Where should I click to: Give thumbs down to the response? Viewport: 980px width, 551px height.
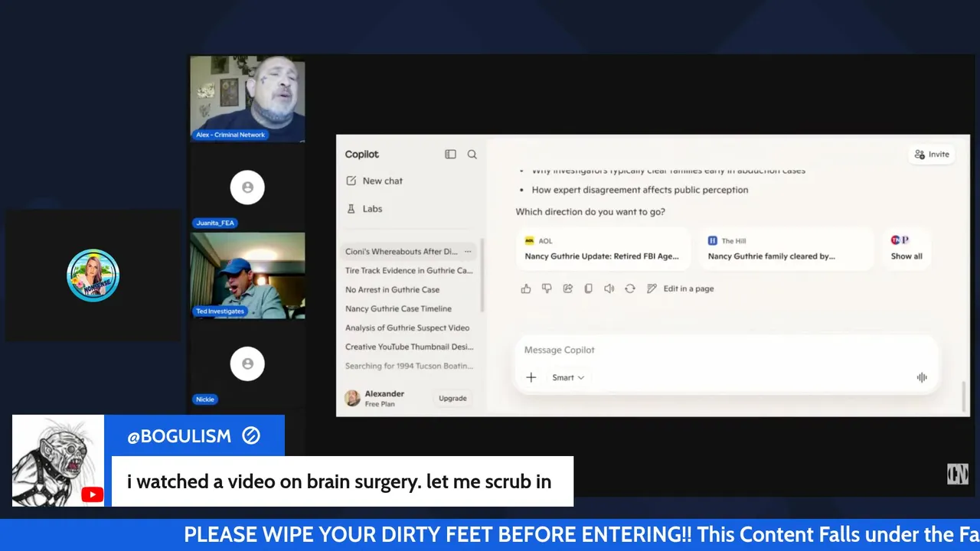tap(547, 289)
